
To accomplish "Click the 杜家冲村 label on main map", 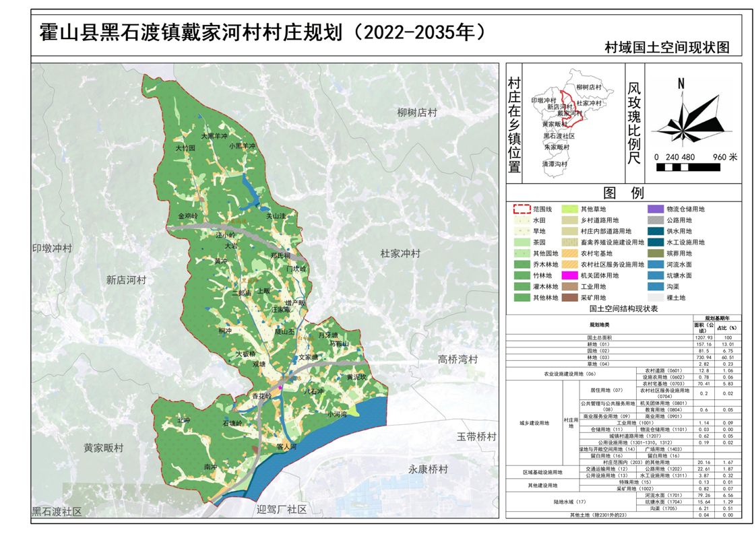I will coord(400,254).
